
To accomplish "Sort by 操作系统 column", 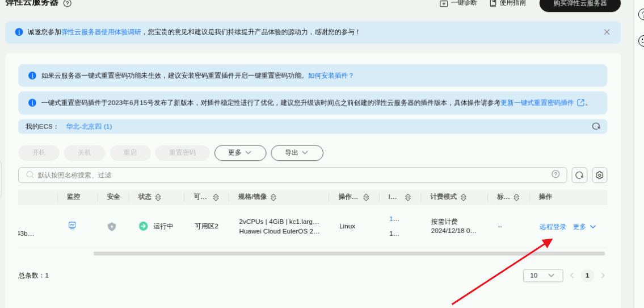I will click(366, 197).
